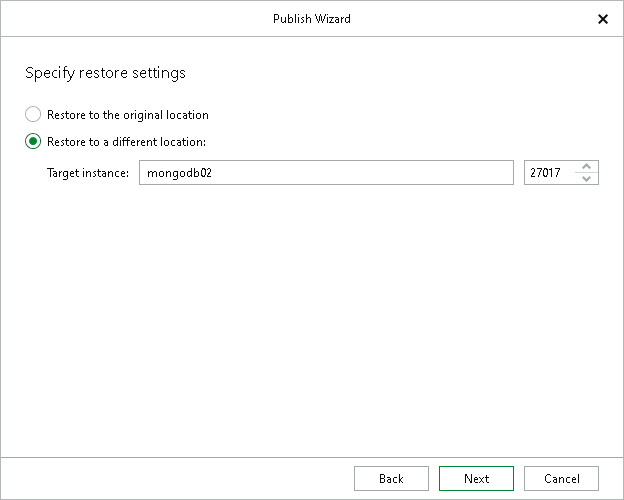Image resolution: width=624 pixels, height=500 pixels.
Task: Click the empty white area of the wizard body
Action: (x=311, y=320)
